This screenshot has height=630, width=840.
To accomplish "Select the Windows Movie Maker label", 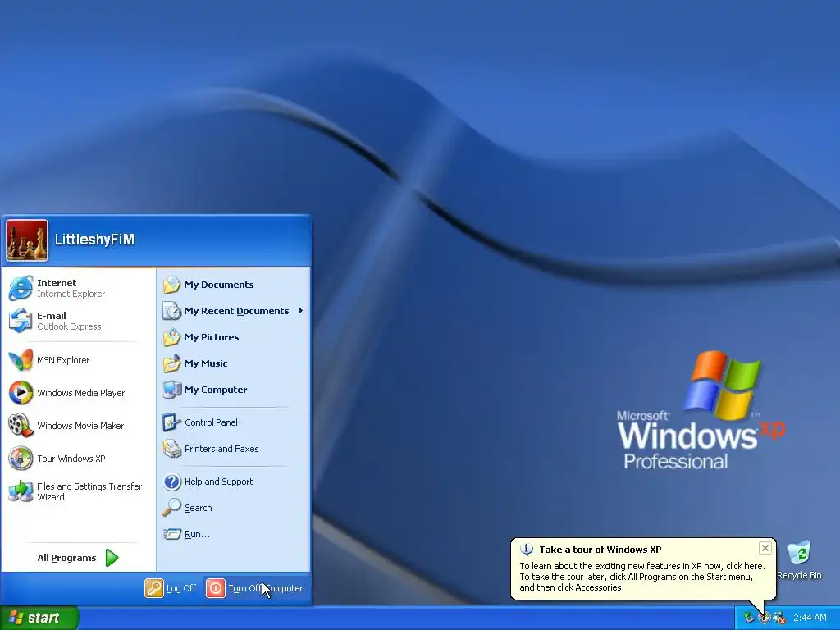I will [80, 426].
